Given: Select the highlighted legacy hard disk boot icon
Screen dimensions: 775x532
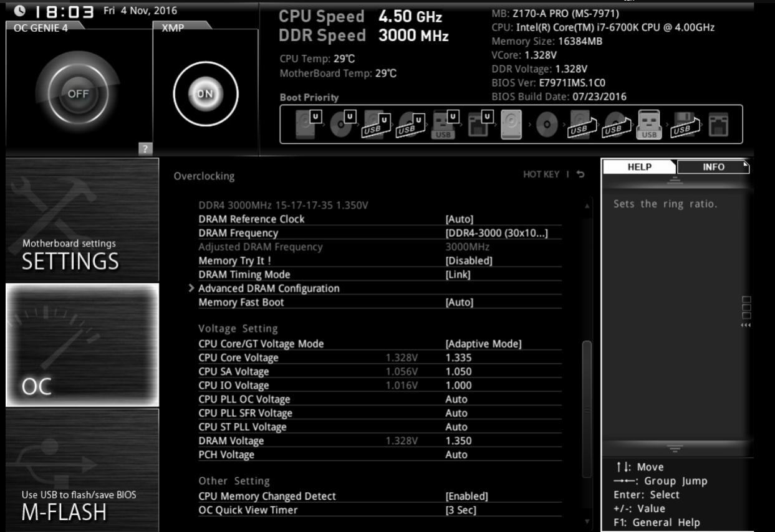Looking at the screenshot, I should point(511,125).
